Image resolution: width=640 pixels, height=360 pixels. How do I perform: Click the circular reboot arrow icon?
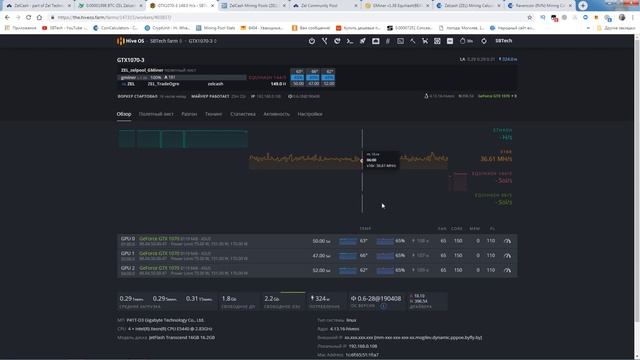337,41
